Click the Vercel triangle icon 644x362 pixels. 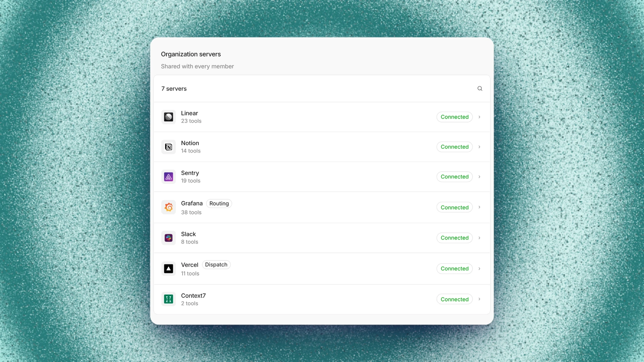[x=169, y=269]
